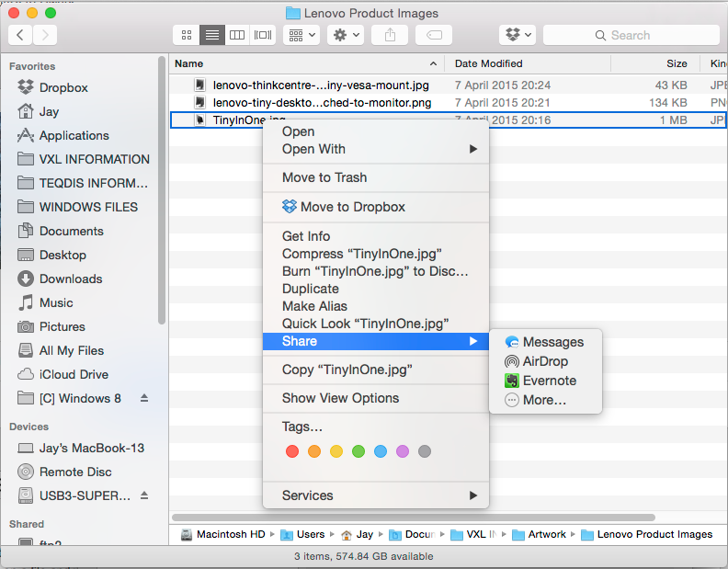Go back with the back arrow
This screenshot has width=728, height=569.
(x=20, y=35)
